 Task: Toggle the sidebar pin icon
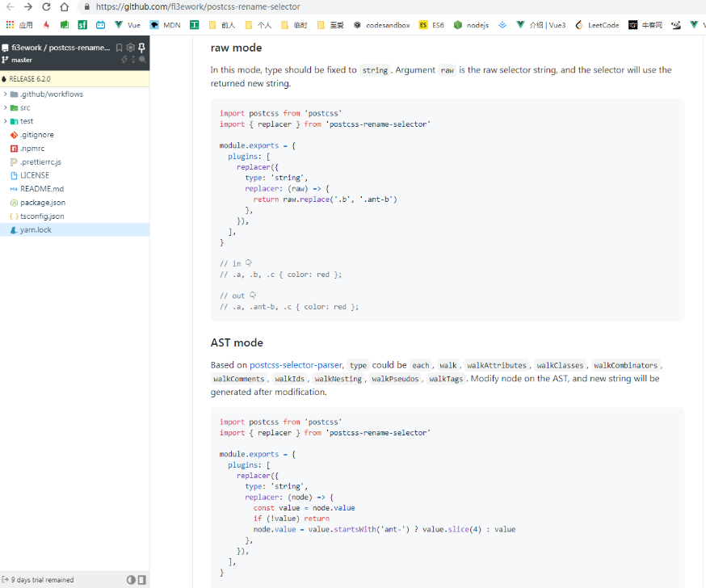tap(142, 48)
